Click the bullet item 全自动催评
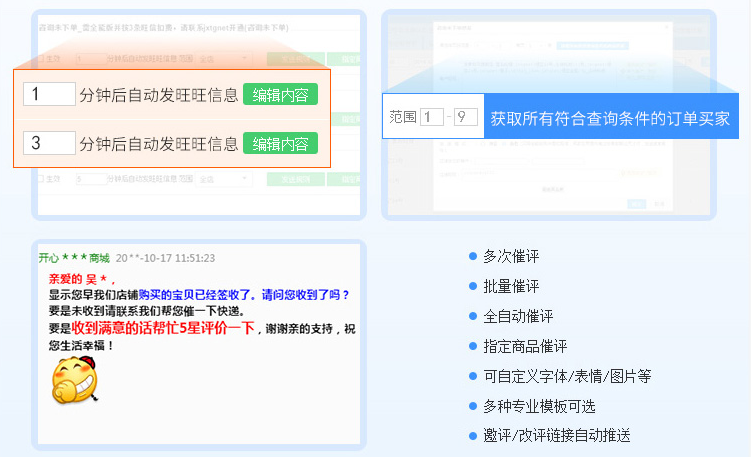This screenshot has width=751, height=457. pyautogui.click(x=518, y=316)
